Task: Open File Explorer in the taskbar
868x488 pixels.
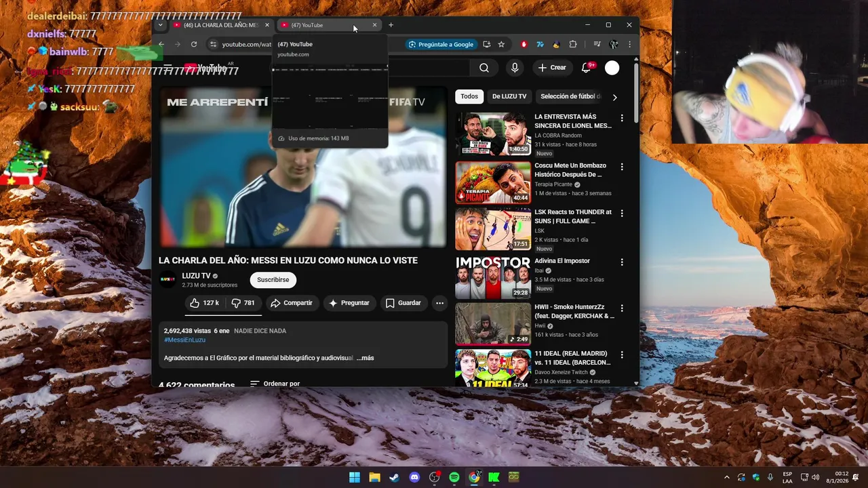Action: coord(374,477)
